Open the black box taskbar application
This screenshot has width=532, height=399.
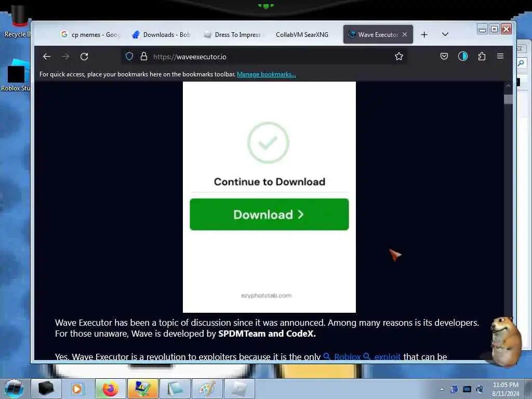click(46, 389)
